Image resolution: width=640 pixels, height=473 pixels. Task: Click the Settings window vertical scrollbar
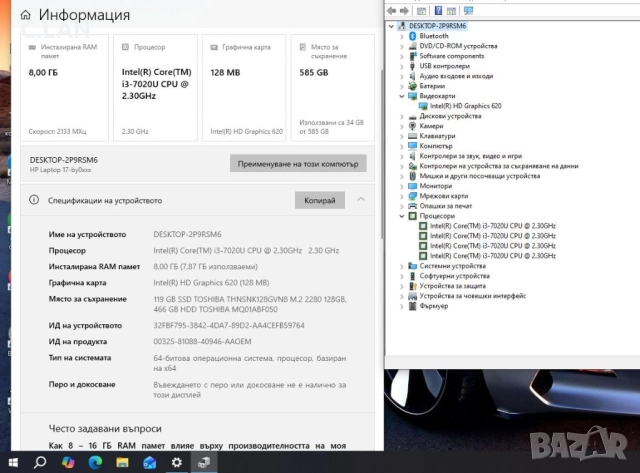[382, 155]
